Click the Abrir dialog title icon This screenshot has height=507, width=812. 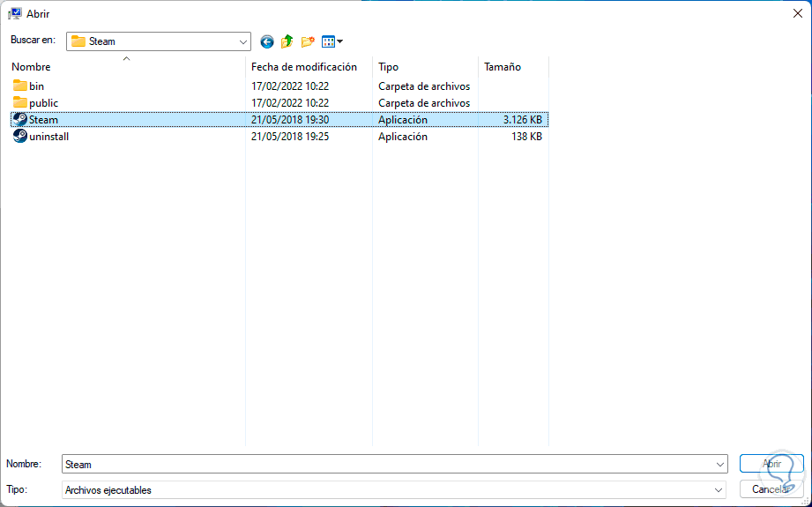(x=15, y=14)
